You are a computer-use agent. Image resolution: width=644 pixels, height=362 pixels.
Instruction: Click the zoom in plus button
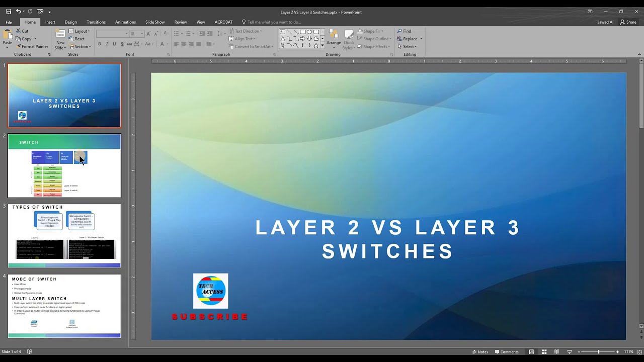617,351
